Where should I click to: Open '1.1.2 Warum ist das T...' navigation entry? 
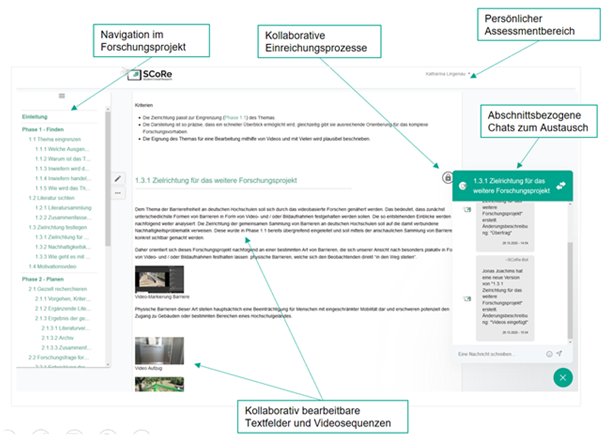[x=63, y=159]
